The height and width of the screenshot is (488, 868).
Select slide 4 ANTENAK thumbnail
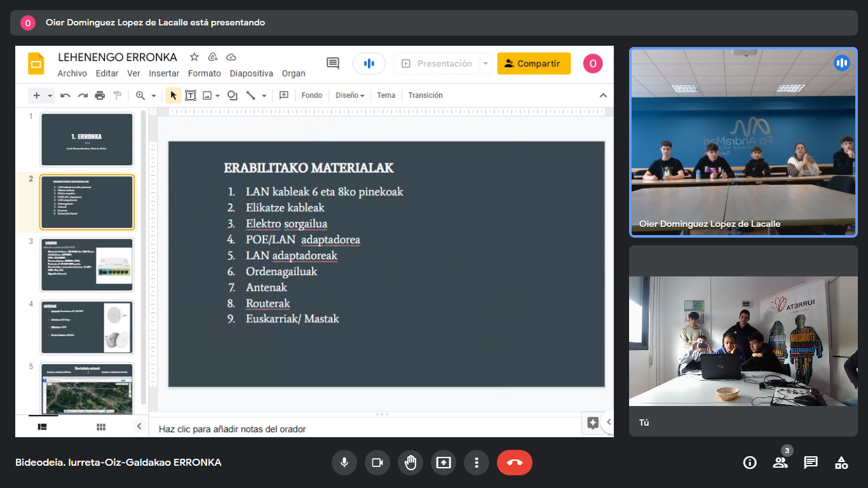pos(87,327)
